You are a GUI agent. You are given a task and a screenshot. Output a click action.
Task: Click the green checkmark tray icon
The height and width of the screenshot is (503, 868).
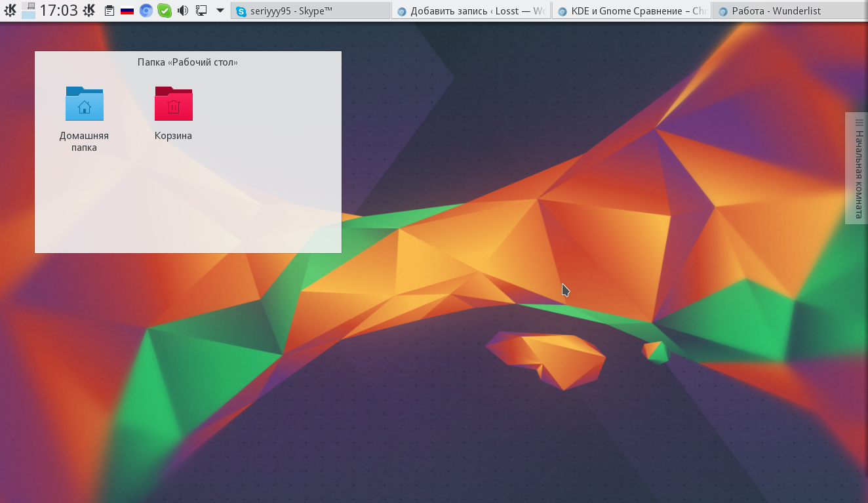[165, 11]
